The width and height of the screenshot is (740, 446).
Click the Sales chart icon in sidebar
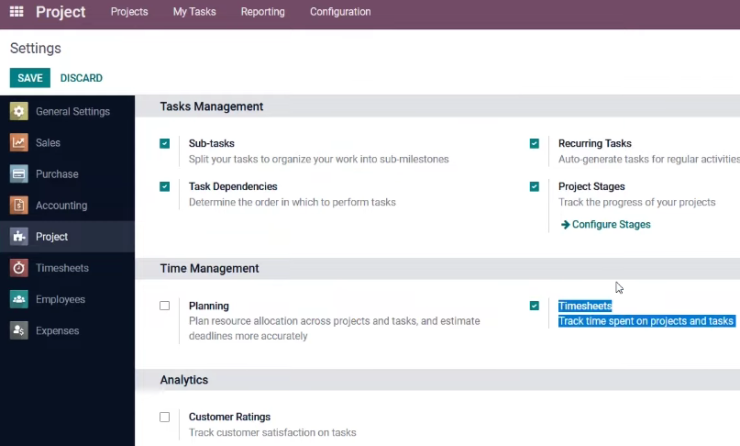click(x=19, y=143)
